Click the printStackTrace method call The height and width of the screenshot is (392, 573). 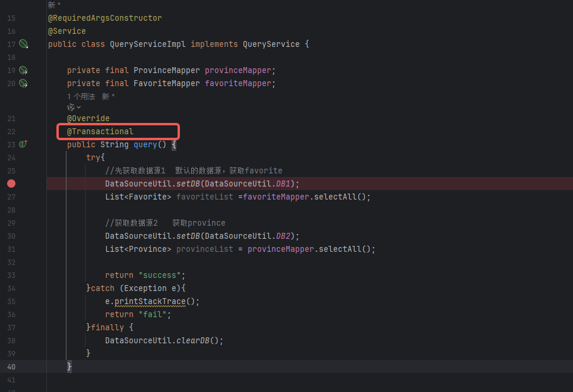150,301
